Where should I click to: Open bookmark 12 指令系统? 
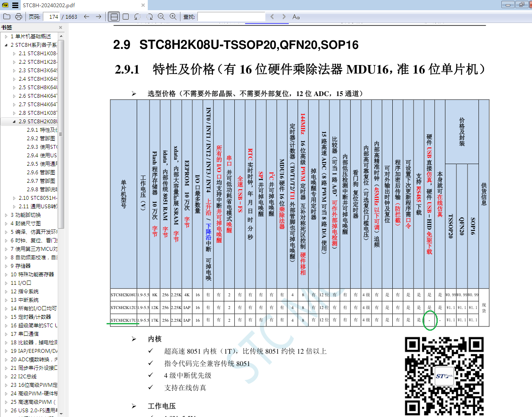tap(25, 292)
